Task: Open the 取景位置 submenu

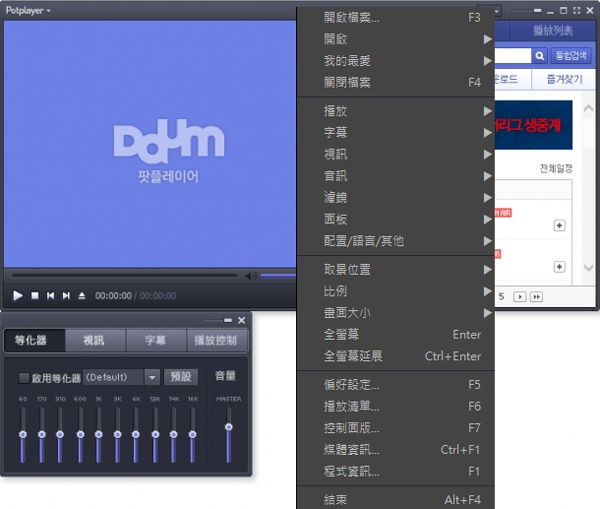Action: pyautogui.click(x=396, y=270)
